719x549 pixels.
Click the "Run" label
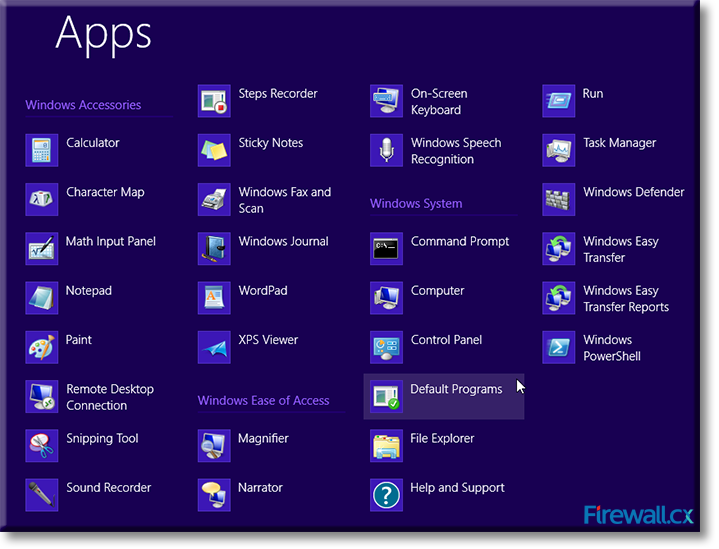tap(593, 94)
